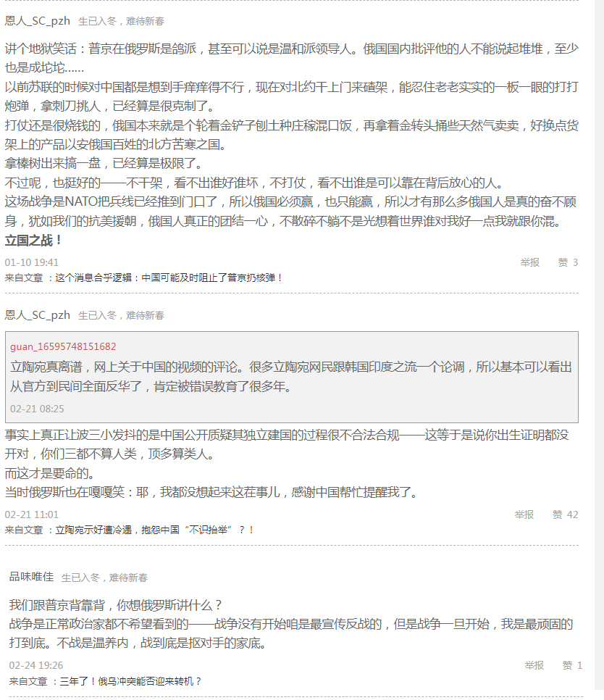
Task: Click the 02-21 11:01 timestamp
Action: 32,514
